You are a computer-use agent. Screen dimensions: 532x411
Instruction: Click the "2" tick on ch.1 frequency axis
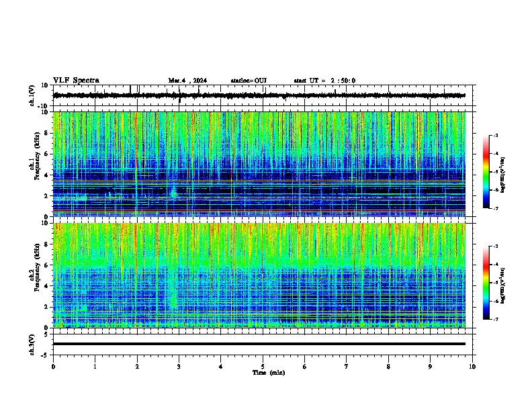pos(46,195)
